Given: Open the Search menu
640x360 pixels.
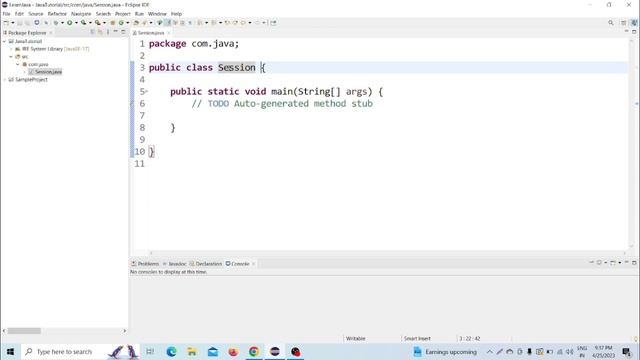Looking at the screenshot, I should point(103,14).
